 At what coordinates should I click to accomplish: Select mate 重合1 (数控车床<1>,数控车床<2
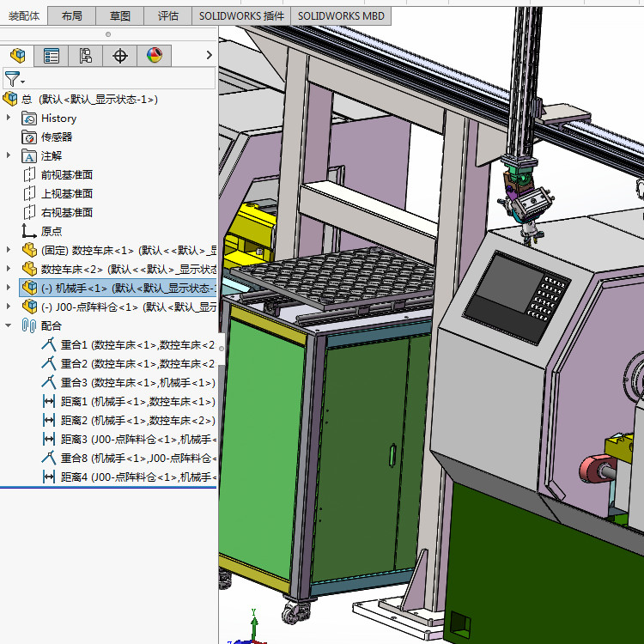click(x=137, y=345)
